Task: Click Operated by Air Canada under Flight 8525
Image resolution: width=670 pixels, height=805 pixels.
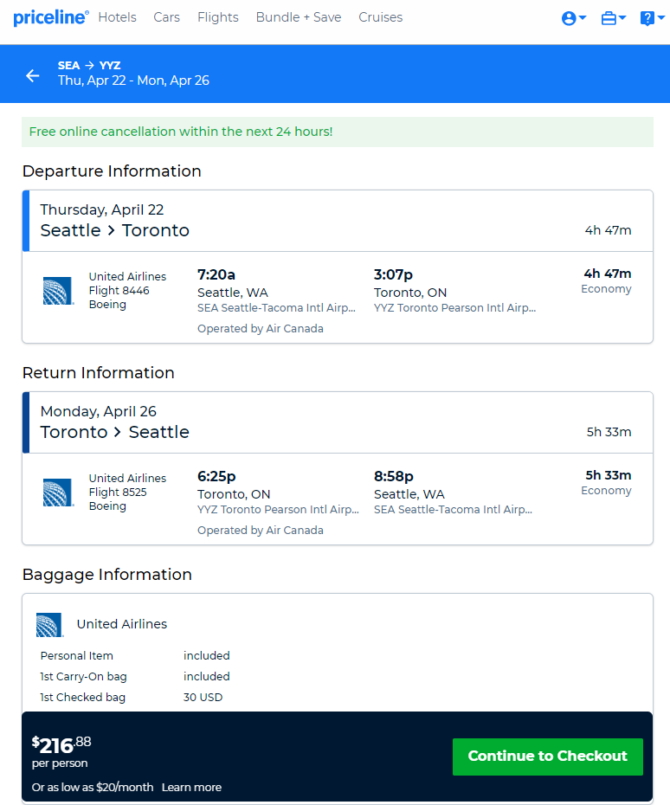Action: [x=260, y=530]
